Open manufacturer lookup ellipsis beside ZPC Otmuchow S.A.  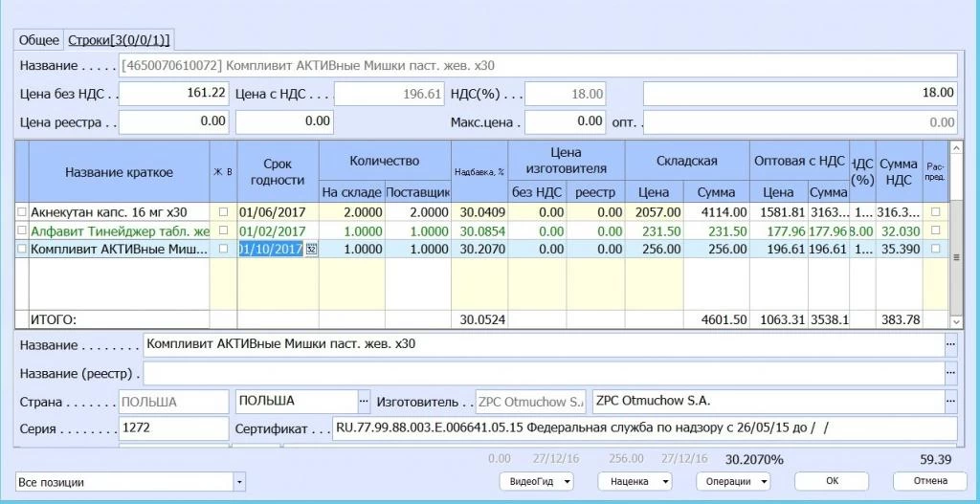(950, 402)
